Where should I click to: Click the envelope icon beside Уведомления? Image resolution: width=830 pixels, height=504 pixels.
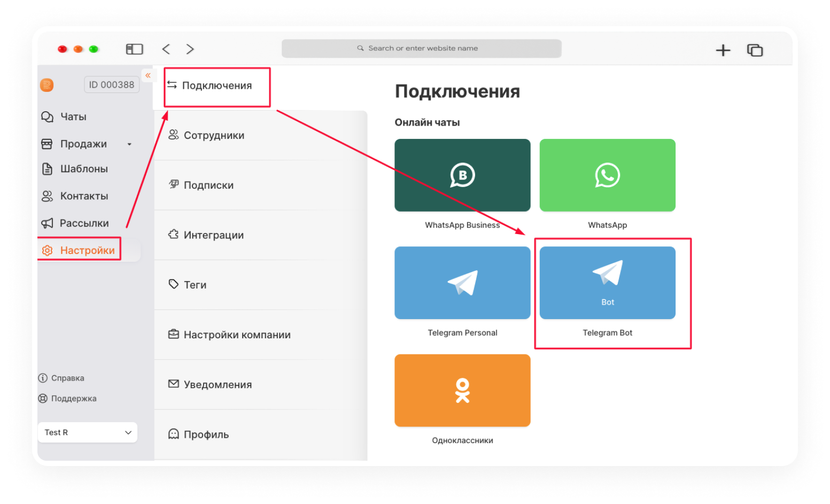pos(174,384)
